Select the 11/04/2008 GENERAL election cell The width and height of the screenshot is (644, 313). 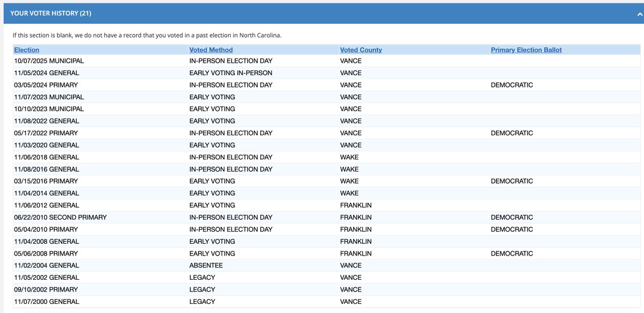pyautogui.click(x=47, y=242)
